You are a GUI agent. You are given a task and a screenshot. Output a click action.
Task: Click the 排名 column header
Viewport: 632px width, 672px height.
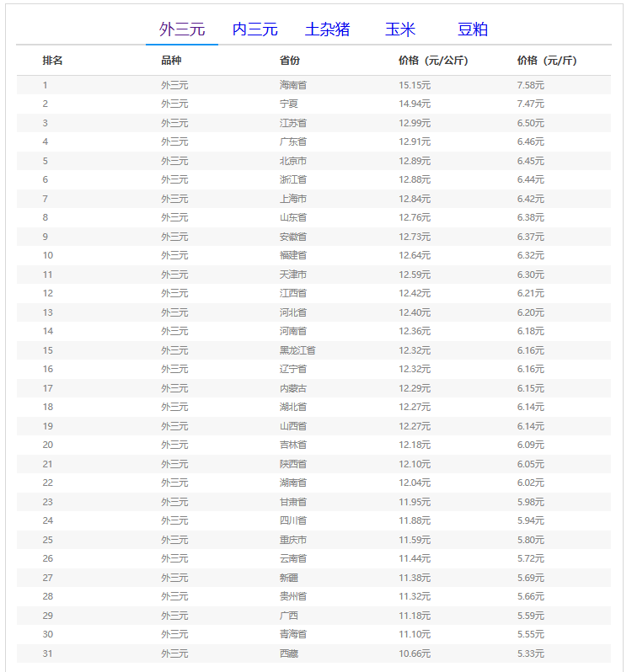coord(53,61)
